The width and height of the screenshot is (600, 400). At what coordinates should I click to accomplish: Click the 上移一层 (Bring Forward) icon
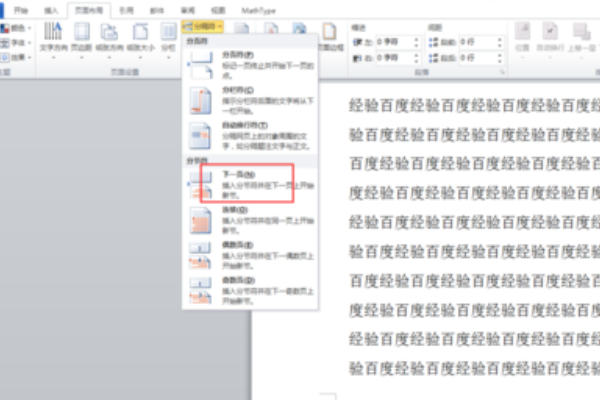(x=582, y=31)
